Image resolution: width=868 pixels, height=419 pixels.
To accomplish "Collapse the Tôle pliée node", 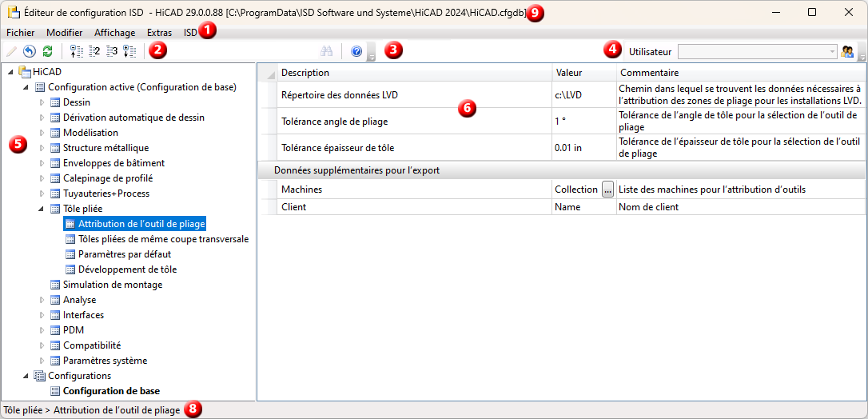I will [42, 209].
